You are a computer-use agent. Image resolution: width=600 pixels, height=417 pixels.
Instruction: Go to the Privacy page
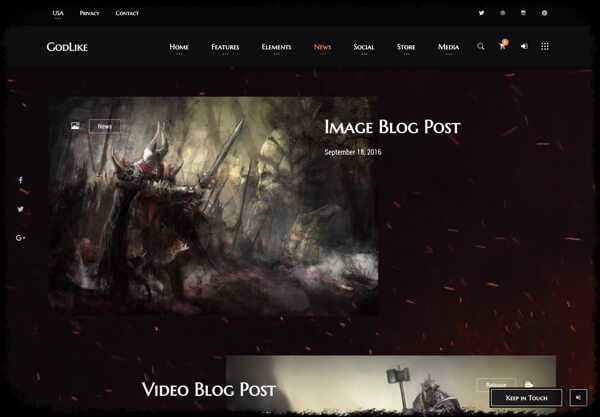pyautogui.click(x=89, y=13)
